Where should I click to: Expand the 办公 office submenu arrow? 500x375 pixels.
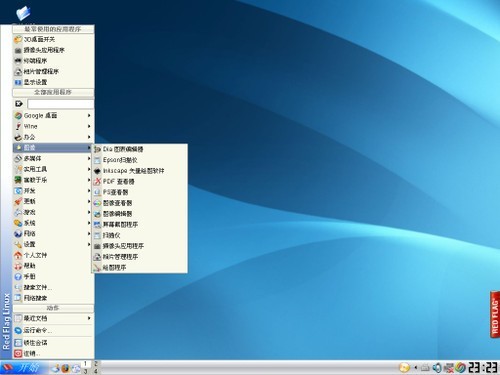(89, 137)
